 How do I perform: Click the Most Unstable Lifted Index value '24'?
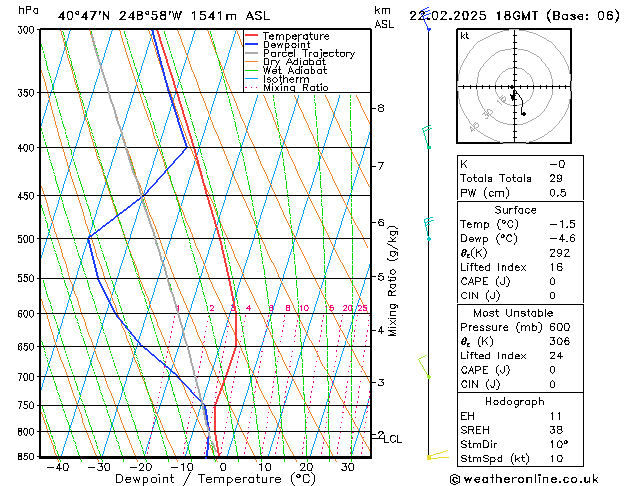point(556,356)
